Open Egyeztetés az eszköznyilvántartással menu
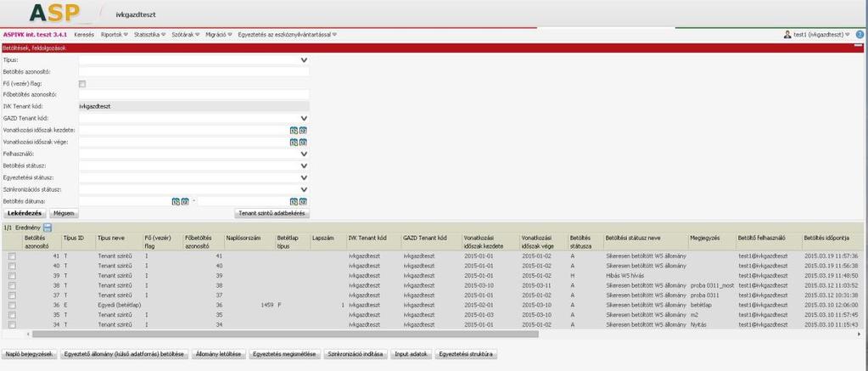The image size is (868, 371). (287, 34)
